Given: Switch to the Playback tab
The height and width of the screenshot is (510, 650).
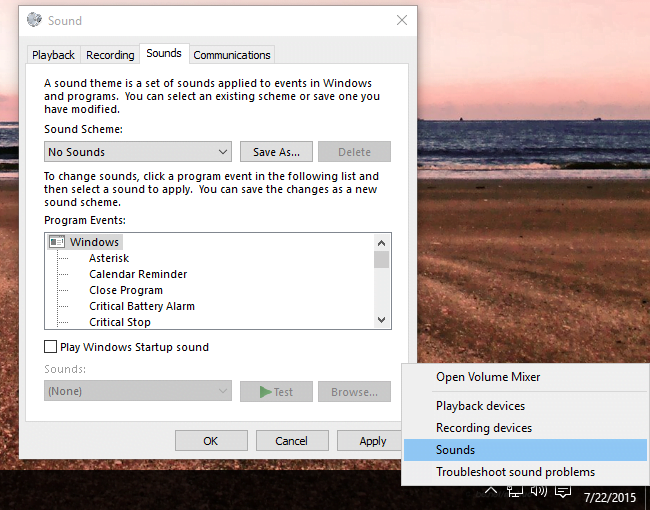Looking at the screenshot, I should tap(53, 55).
